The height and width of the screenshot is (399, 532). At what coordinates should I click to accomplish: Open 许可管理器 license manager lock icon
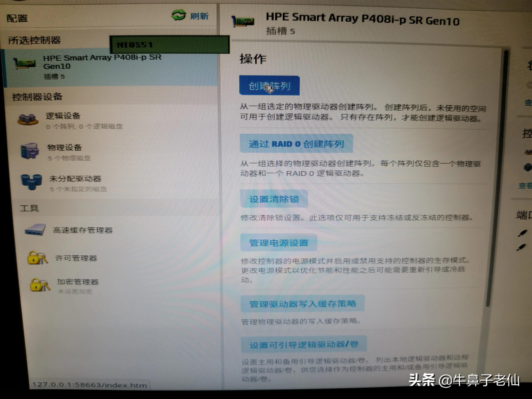click(38, 258)
